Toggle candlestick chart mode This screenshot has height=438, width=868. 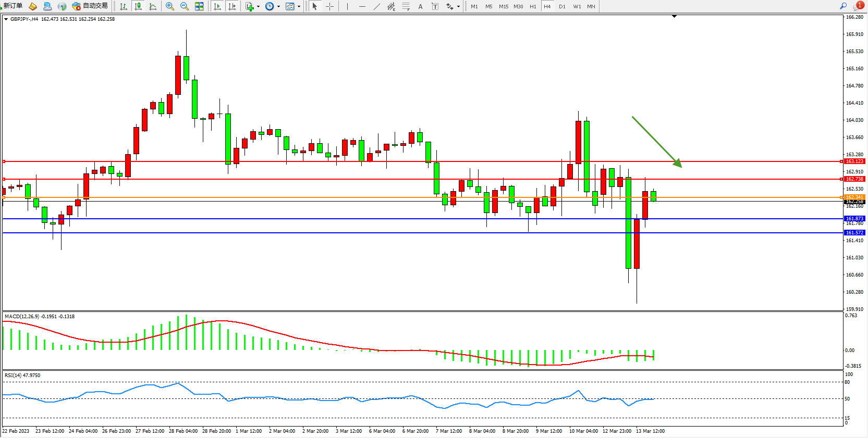point(138,6)
